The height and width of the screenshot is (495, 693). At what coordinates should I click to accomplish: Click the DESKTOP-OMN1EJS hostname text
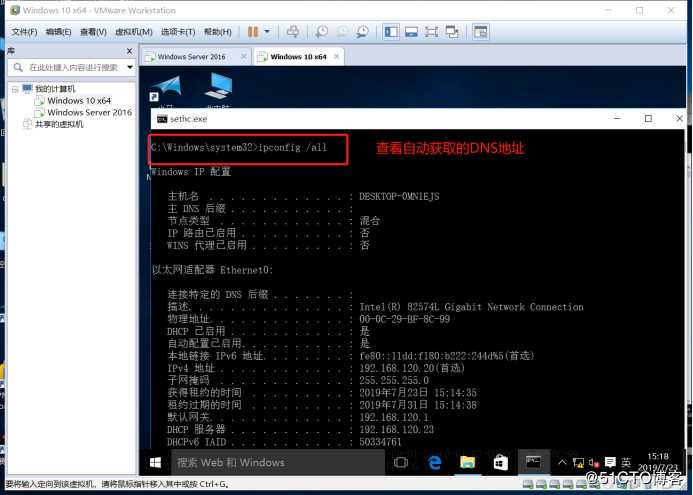click(399, 197)
